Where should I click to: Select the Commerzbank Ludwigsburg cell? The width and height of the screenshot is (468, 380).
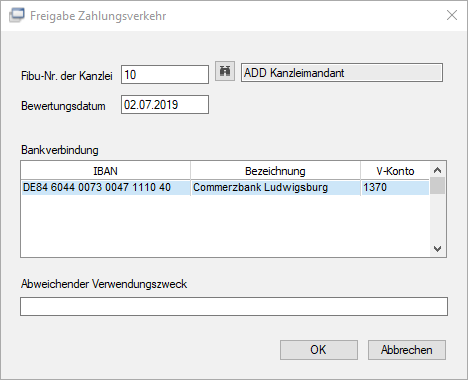[x=275, y=187]
